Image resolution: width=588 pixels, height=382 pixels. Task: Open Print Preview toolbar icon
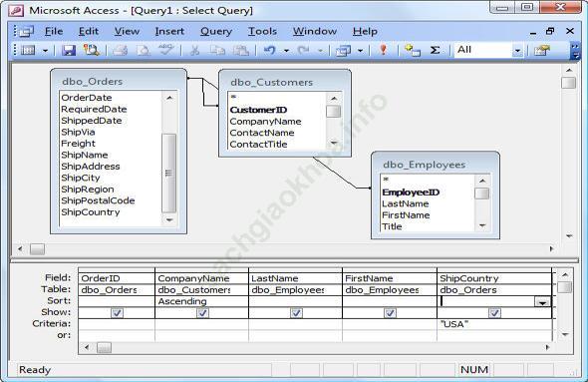click(143, 50)
